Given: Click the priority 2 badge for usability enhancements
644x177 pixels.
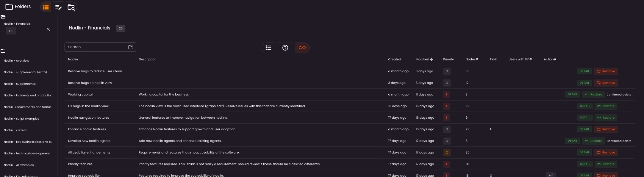Looking at the screenshot, I should click(446, 153).
